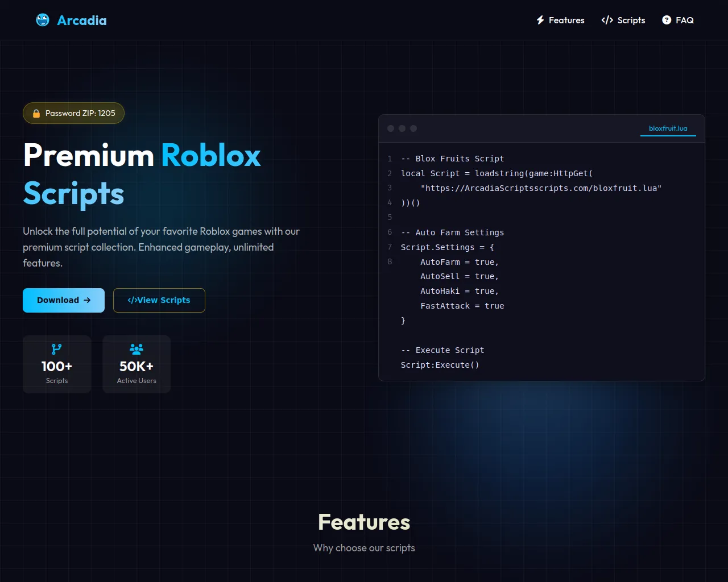Open the FAQ nav item

coord(678,20)
